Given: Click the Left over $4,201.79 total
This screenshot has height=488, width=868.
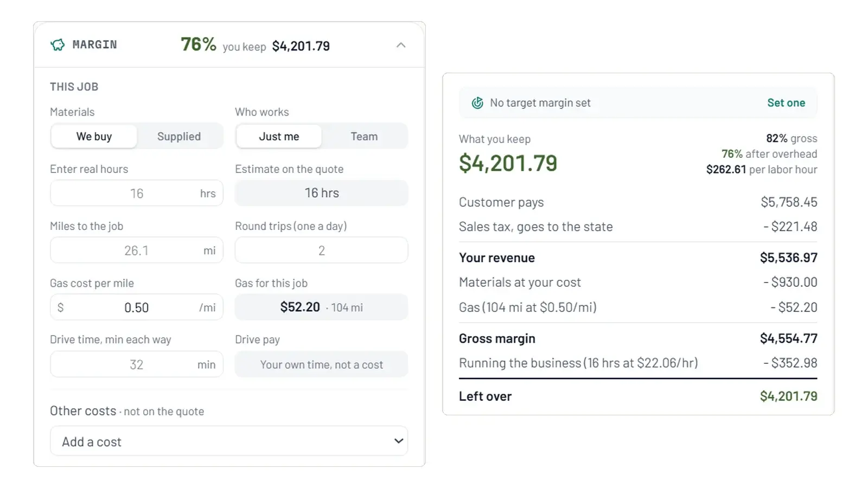Looking at the screenshot, I should 789,396.
